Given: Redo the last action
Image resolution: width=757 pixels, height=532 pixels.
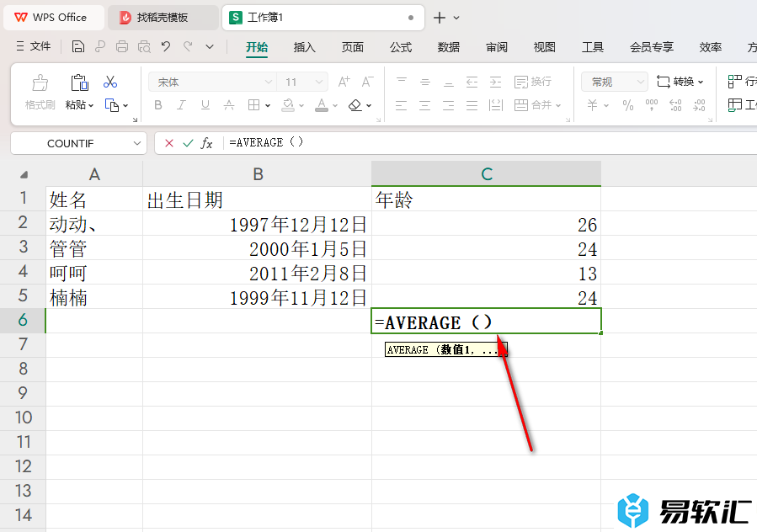Looking at the screenshot, I should (x=188, y=46).
